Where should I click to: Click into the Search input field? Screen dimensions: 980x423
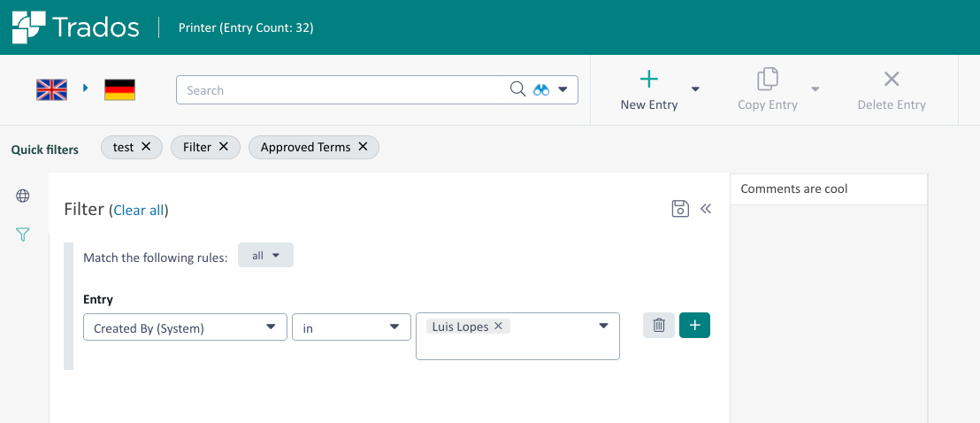point(341,90)
